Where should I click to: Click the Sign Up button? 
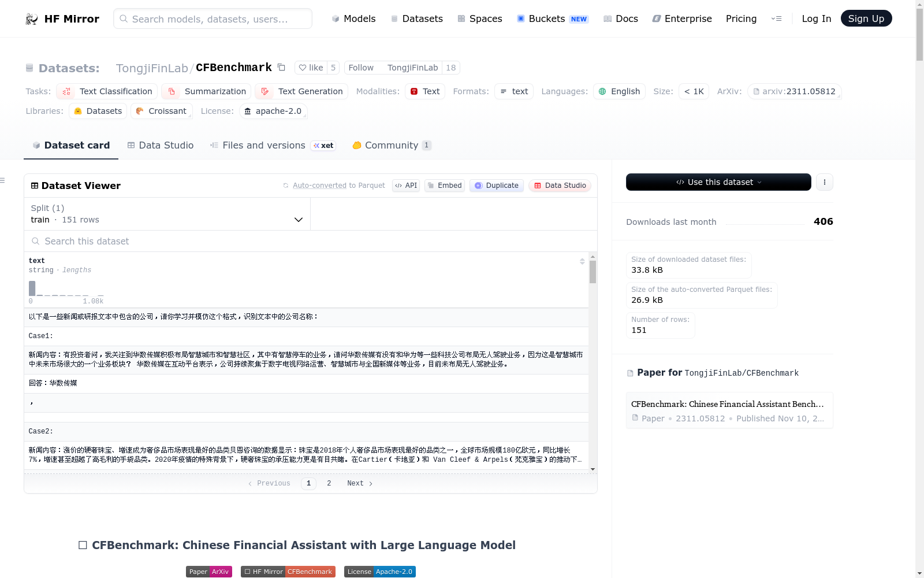(866, 18)
